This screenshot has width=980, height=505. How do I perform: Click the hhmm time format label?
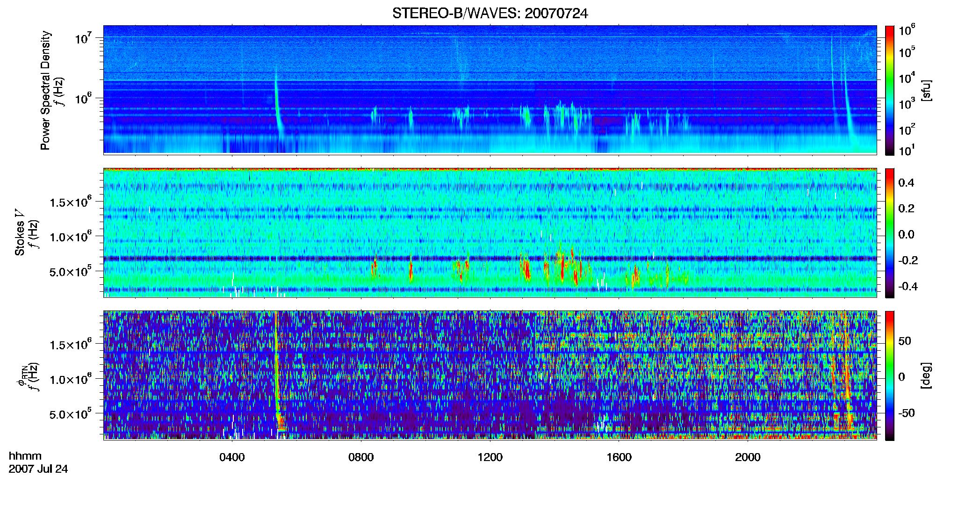click(x=25, y=456)
